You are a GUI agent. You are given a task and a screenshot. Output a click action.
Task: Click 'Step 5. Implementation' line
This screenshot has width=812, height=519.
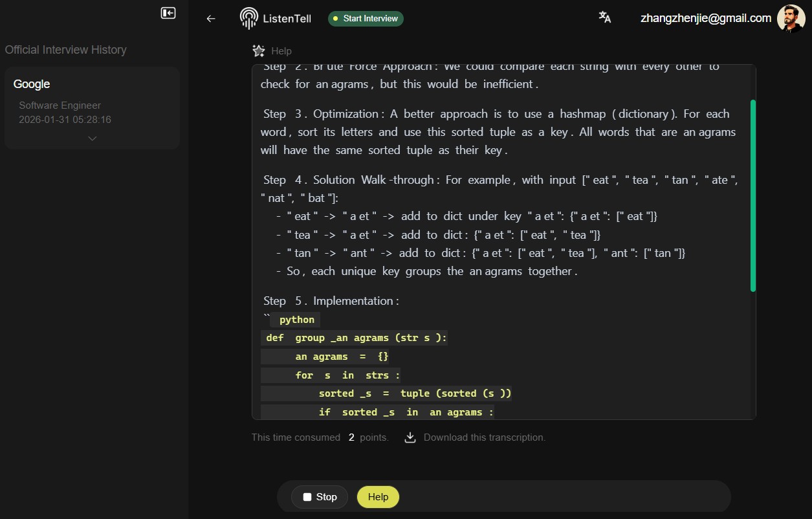[331, 301]
